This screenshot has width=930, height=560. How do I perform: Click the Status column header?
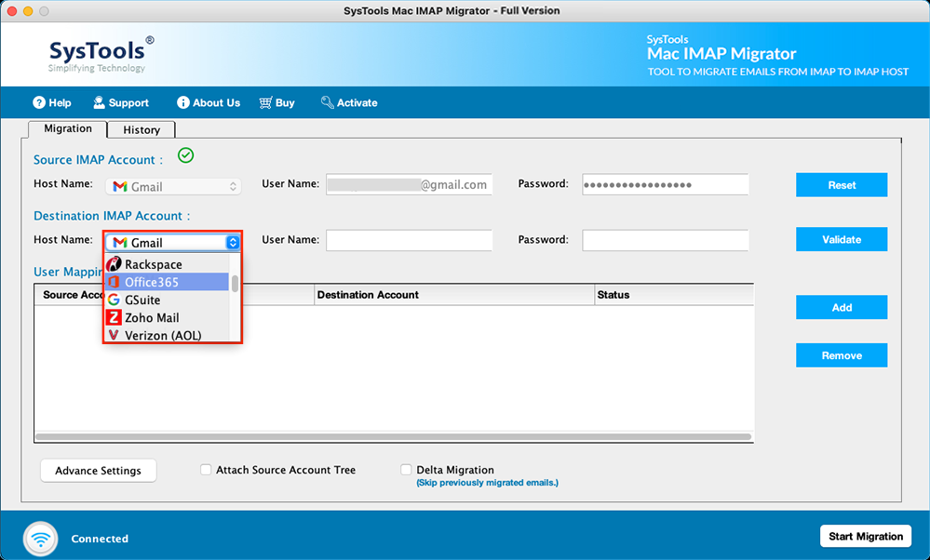674,295
